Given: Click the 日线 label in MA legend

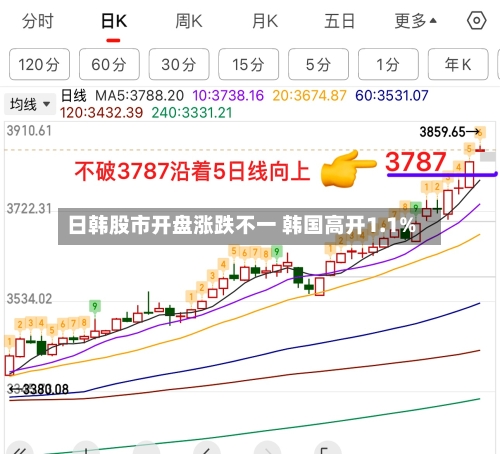Looking at the screenshot, I should click(73, 96).
